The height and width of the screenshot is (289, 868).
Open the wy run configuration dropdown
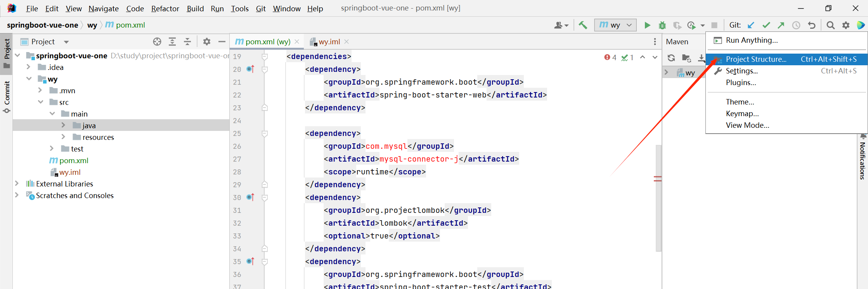tap(615, 25)
